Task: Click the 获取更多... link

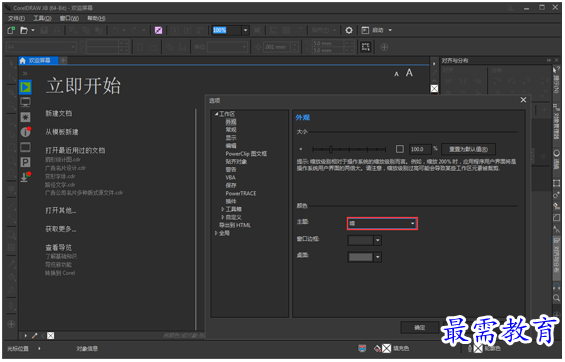Action: [x=61, y=229]
